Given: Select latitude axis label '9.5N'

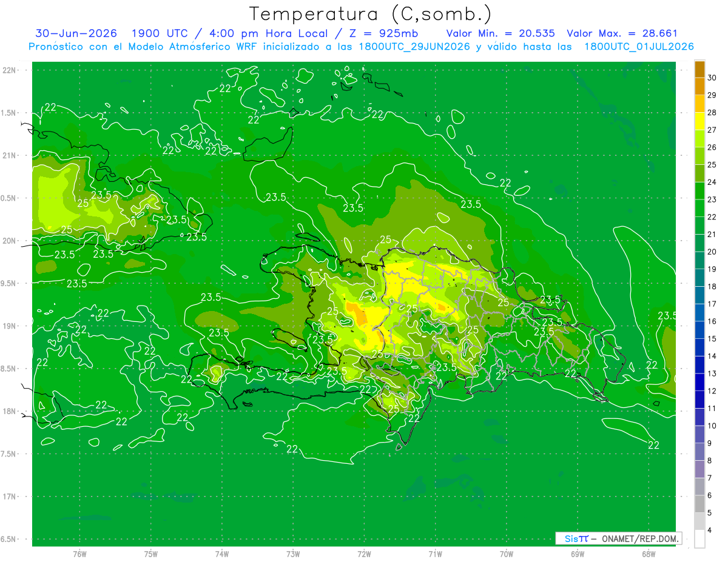Looking at the screenshot, I should click(x=9, y=283).
